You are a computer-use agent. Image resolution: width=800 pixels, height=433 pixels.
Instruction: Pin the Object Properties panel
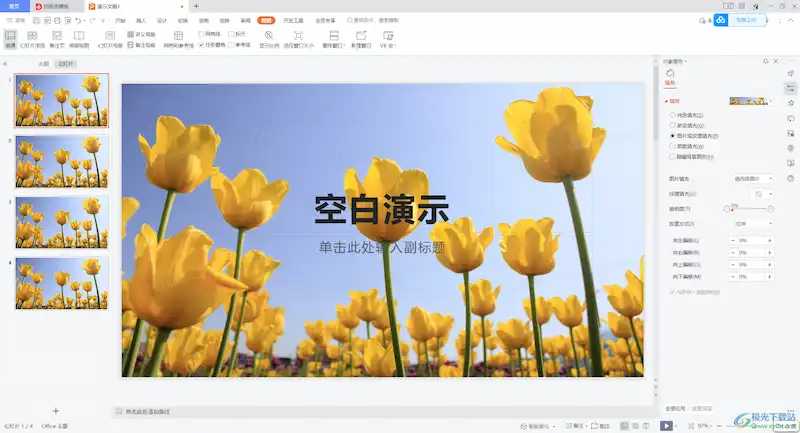coord(765,61)
